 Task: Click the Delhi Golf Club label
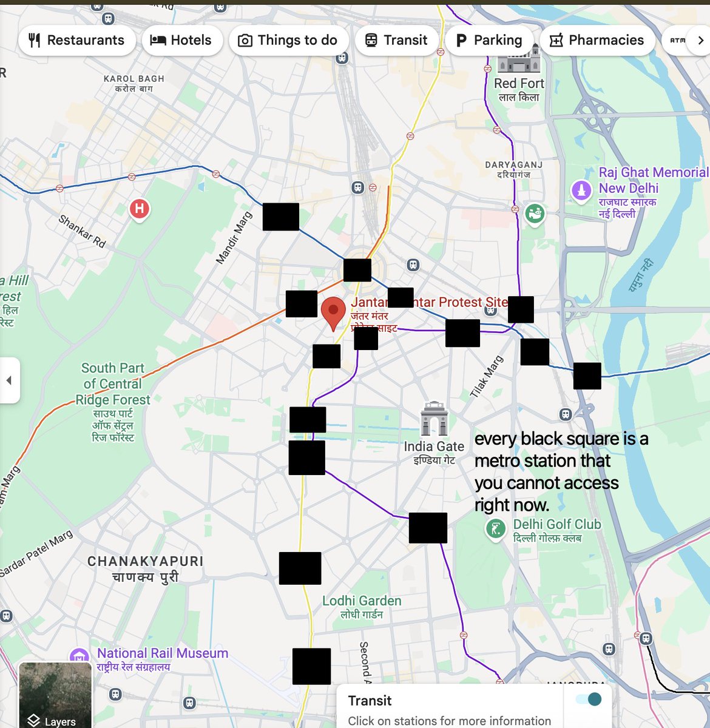tap(556, 531)
